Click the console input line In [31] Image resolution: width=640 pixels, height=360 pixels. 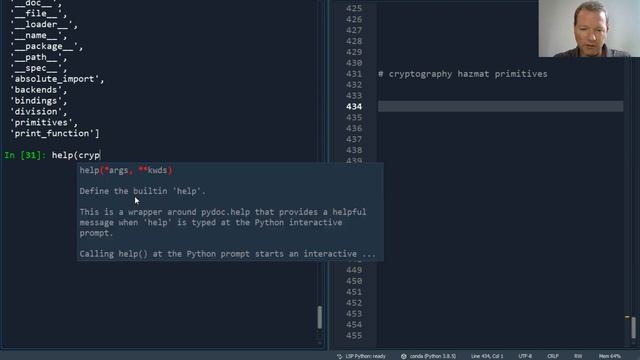coord(53,155)
